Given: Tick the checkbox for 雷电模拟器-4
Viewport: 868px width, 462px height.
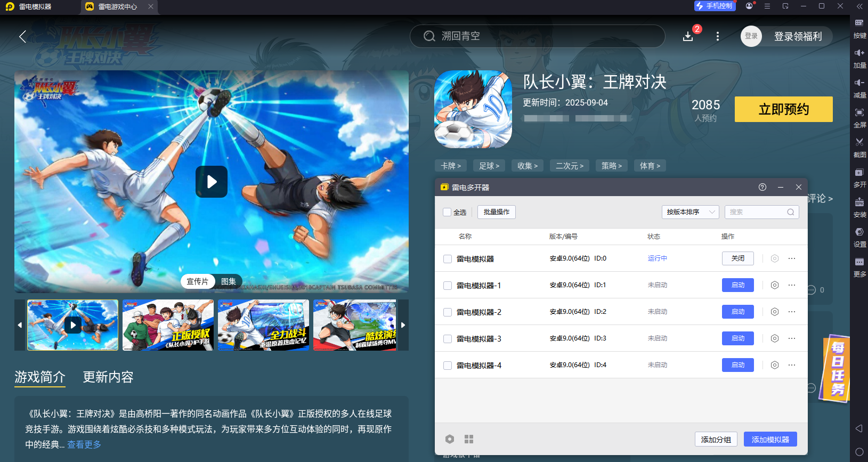Looking at the screenshot, I should tap(448, 366).
